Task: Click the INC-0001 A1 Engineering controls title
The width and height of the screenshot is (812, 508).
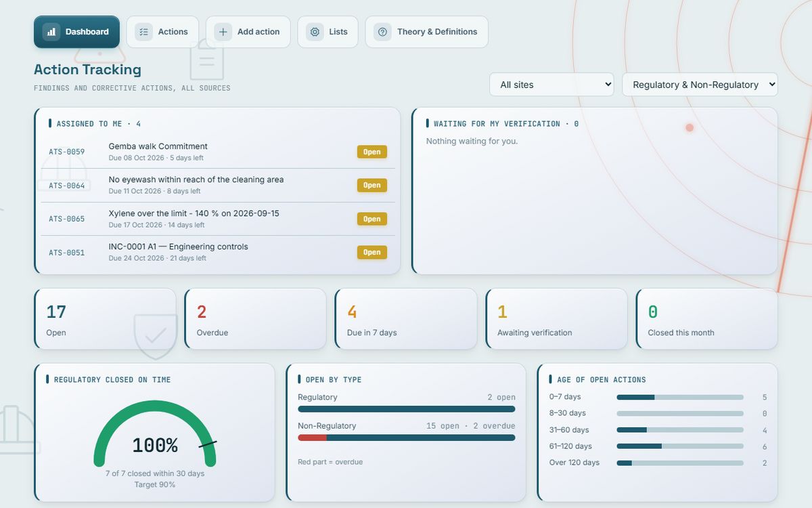Action: pyautogui.click(x=178, y=247)
